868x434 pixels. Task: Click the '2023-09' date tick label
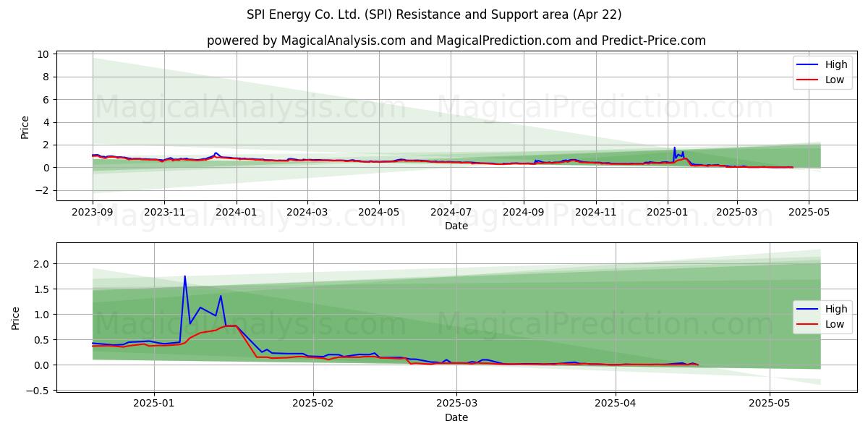pyautogui.click(x=93, y=213)
